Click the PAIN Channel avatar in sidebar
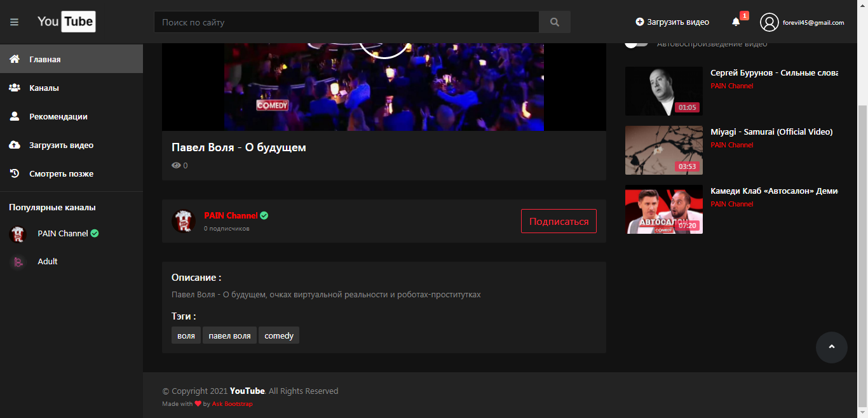 tap(18, 234)
